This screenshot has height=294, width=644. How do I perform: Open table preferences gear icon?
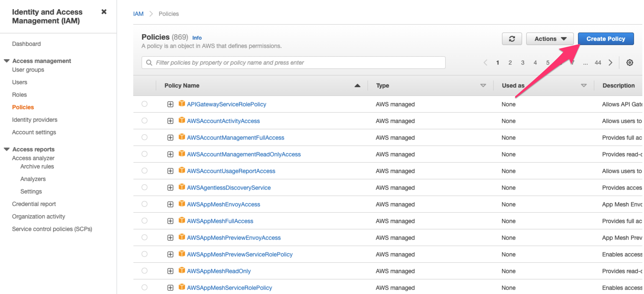click(x=630, y=63)
